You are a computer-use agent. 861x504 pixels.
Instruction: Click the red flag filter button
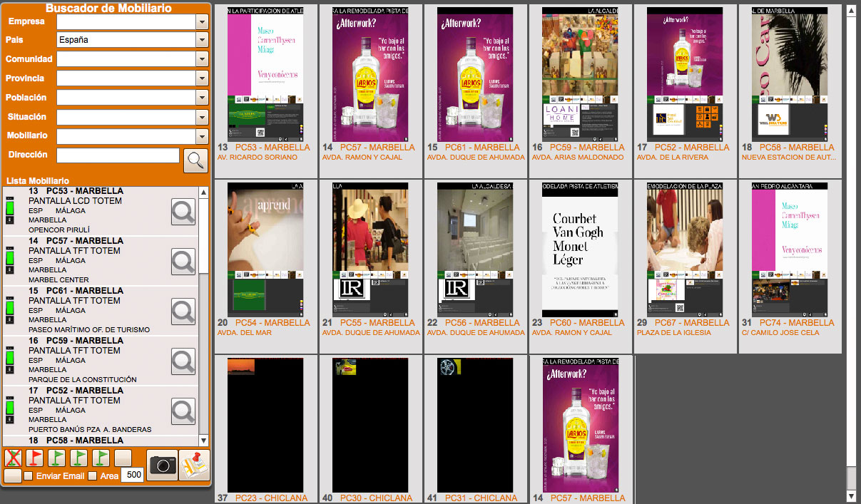(x=35, y=458)
